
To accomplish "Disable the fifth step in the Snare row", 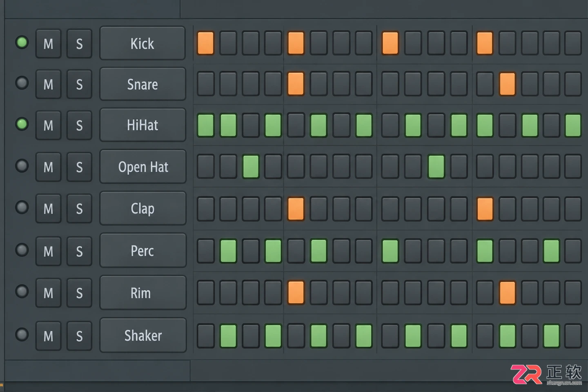I will click(296, 84).
